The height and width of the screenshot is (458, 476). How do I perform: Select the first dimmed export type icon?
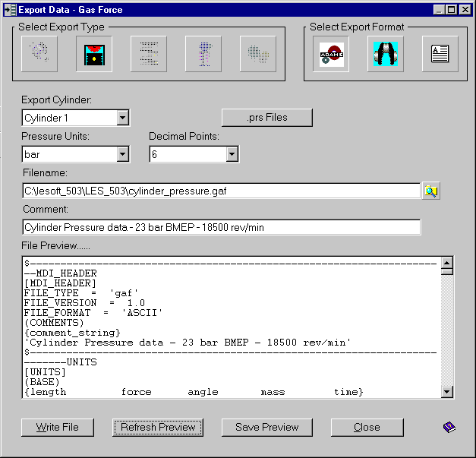point(39,54)
